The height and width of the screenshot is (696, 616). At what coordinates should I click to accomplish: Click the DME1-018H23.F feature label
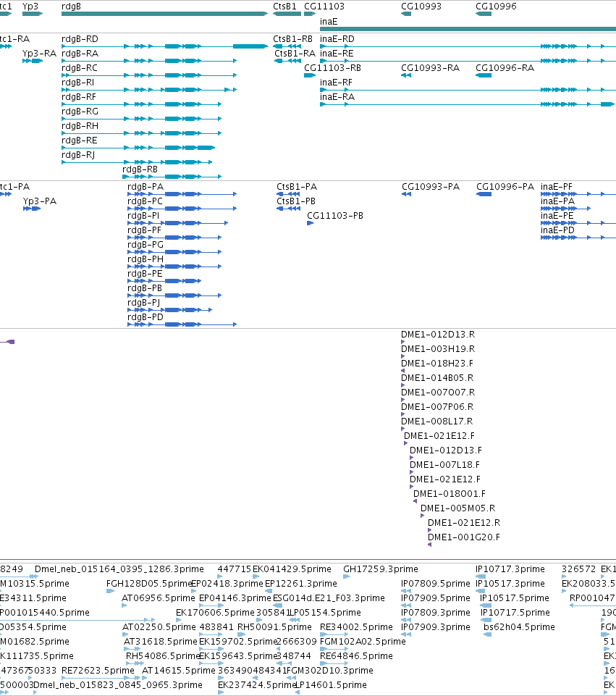point(436,364)
